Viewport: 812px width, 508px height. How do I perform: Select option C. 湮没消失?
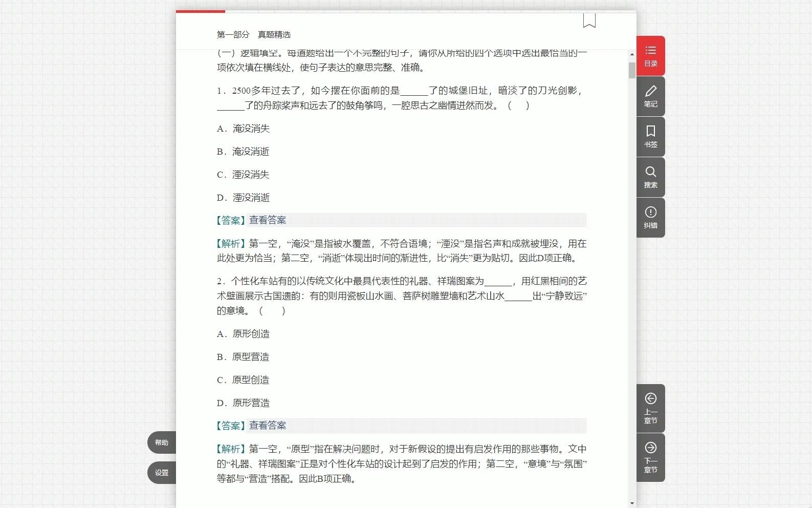tap(243, 175)
